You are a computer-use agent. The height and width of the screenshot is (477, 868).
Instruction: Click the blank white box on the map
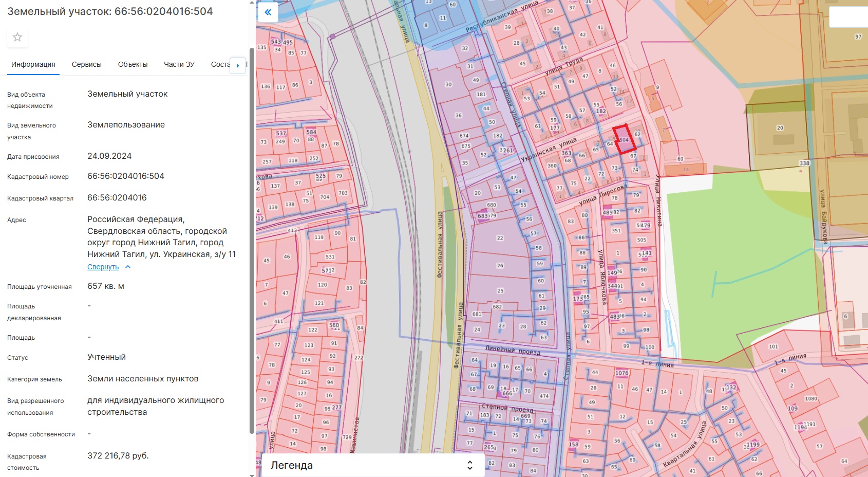(848, 17)
